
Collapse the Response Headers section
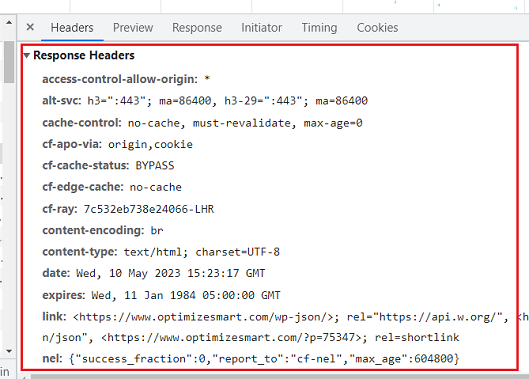click(x=27, y=55)
